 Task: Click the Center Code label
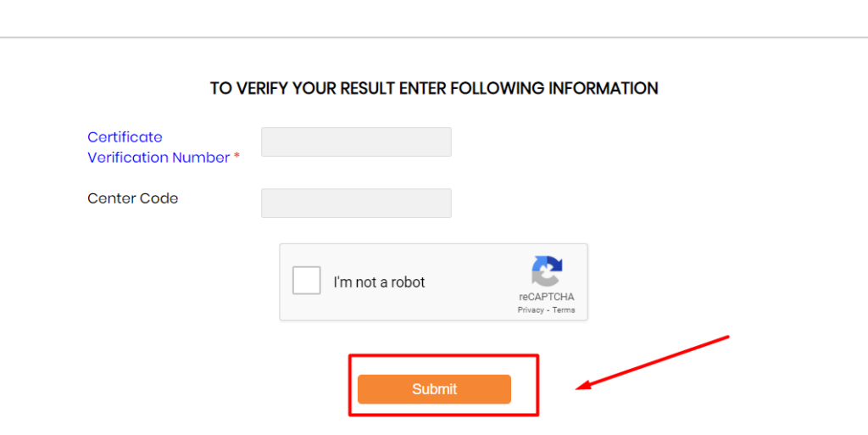point(133,198)
